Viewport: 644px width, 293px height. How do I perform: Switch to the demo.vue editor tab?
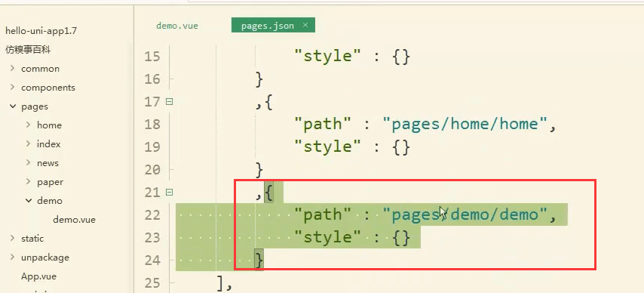click(177, 26)
